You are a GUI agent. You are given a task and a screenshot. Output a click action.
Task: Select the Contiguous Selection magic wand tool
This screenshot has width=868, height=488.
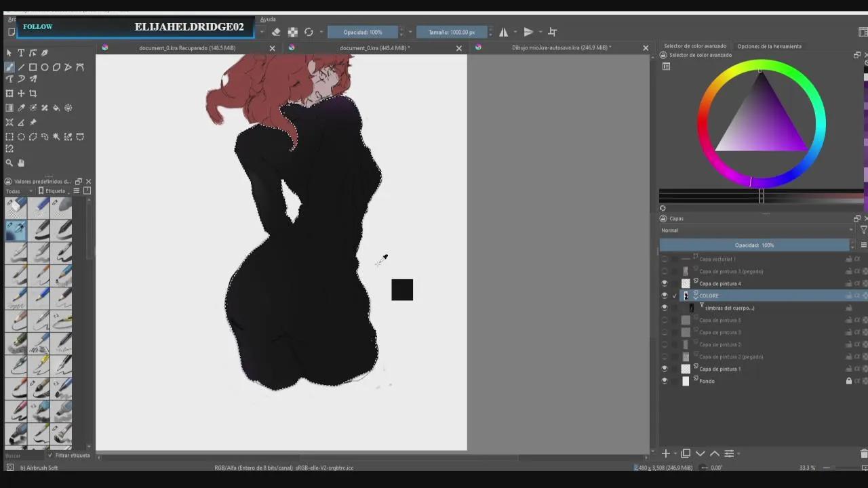[x=56, y=136]
